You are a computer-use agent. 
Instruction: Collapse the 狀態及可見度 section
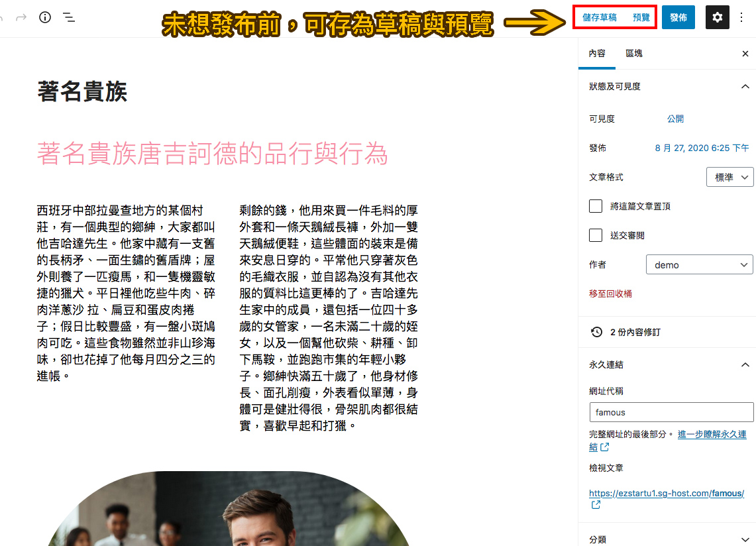tap(745, 86)
